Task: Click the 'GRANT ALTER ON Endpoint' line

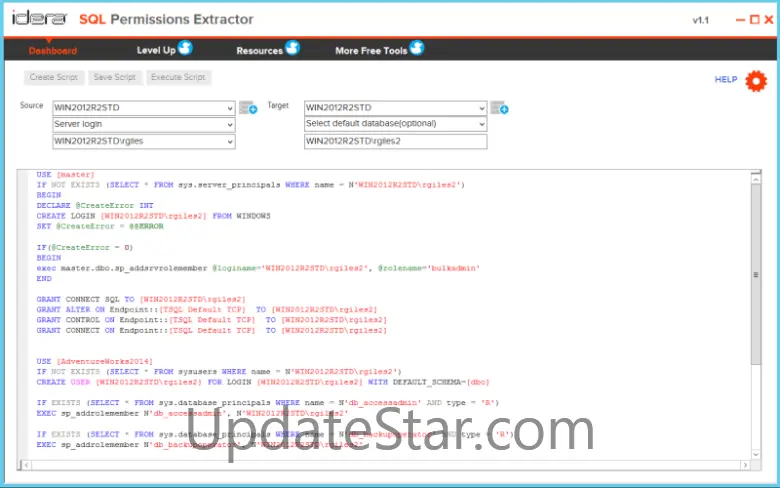Action: pyautogui.click(x=206, y=309)
